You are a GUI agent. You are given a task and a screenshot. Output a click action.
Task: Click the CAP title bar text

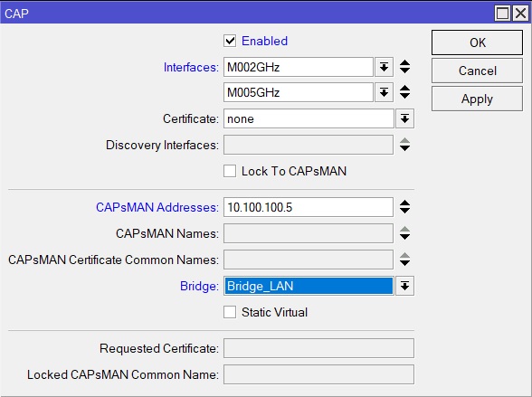[16, 14]
